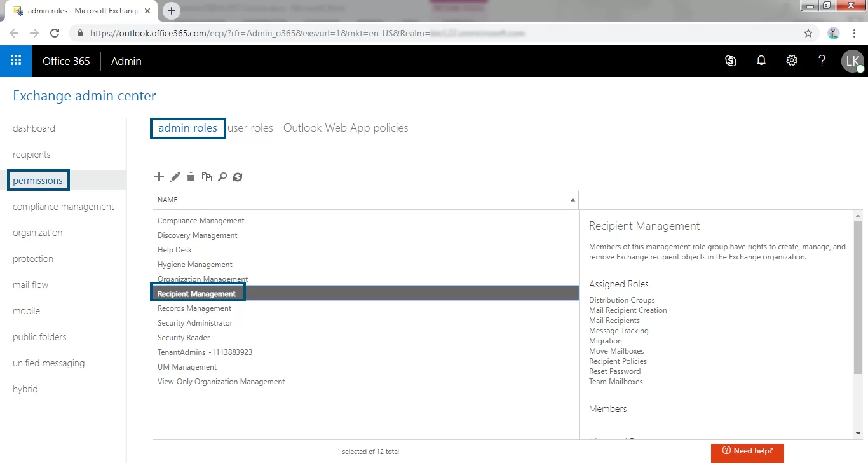Click the Exchange admin center title
The height and width of the screenshot is (463, 868).
(85, 96)
